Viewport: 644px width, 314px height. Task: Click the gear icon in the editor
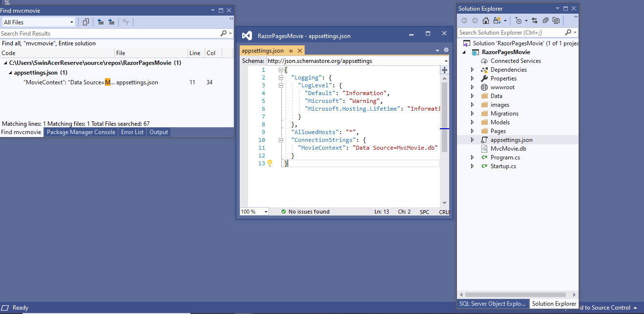(x=445, y=50)
